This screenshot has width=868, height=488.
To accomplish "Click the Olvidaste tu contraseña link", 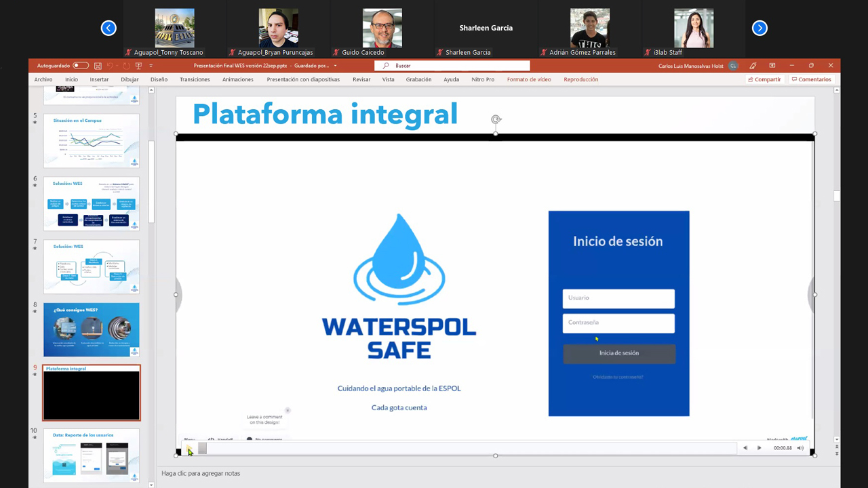I will [618, 377].
